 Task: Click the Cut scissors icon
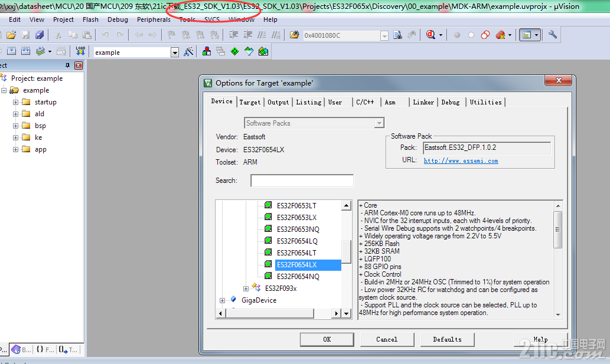pos(58,35)
